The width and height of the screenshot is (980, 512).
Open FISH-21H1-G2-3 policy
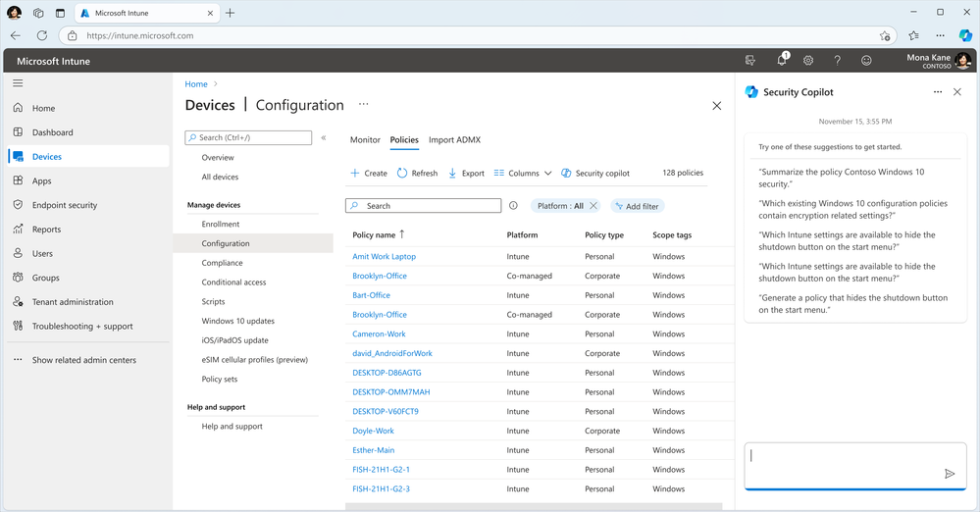(x=381, y=488)
